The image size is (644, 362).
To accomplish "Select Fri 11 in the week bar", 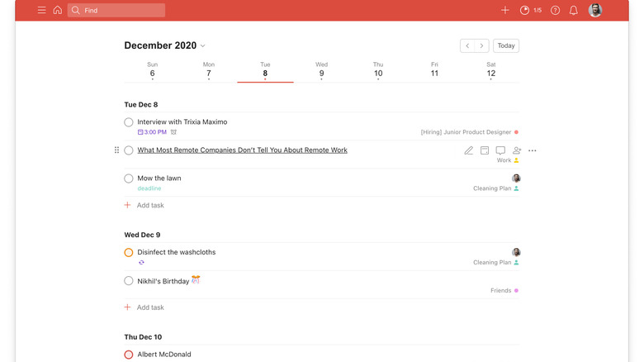I will (434, 70).
